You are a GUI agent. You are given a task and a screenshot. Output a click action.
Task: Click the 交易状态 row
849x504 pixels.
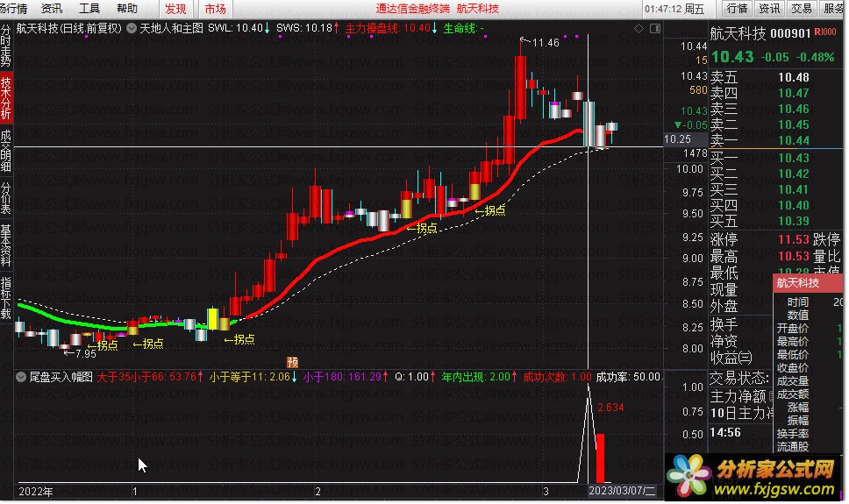[739, 377]
